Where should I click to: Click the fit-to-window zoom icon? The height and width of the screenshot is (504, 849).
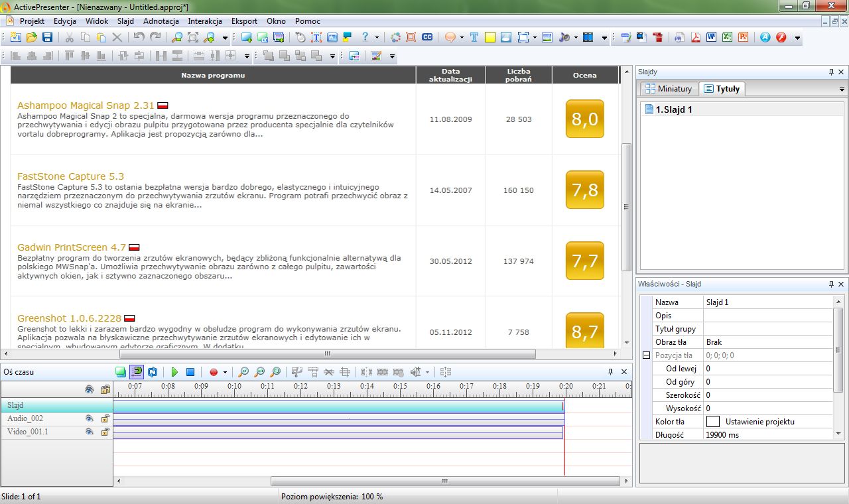point(192,38)
